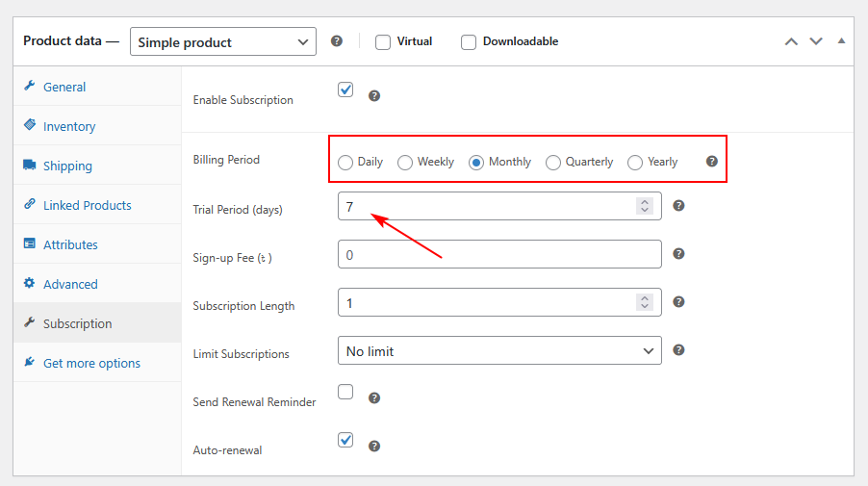Open the Simple product type dropdown
Image resolution: width=868 pixels, height=486 pixels.
coord(223,41)
